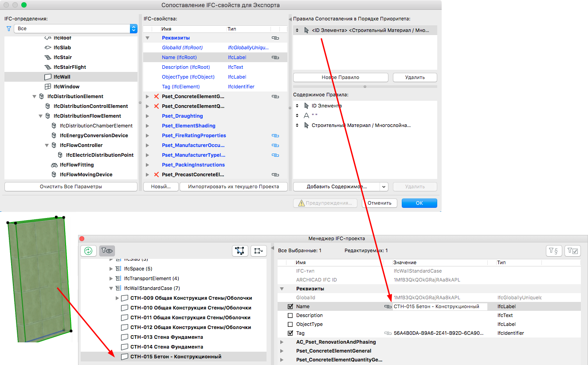Open the arrow dropdown beside Добавить Содержимое...
Viewport: 588px width, 365px height.
(x=384, y=187)
